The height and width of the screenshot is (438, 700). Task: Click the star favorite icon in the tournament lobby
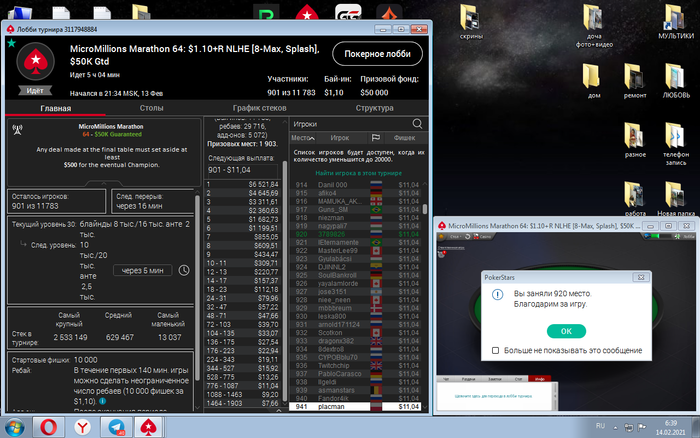tap(11, 43)
